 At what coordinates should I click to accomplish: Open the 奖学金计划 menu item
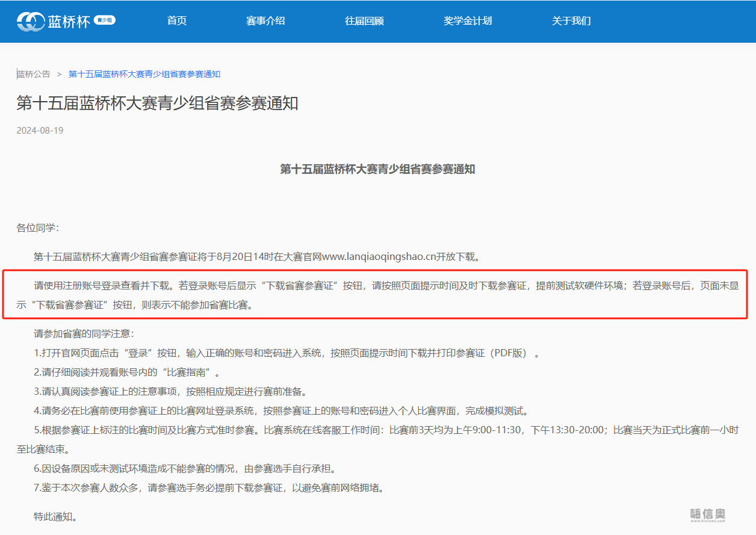[x=468, y=20]
